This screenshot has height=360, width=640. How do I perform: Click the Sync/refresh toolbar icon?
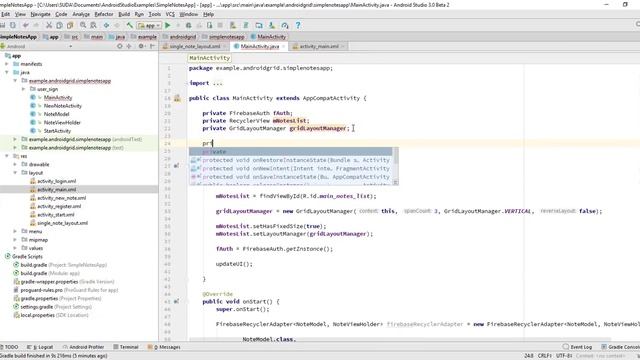tap(13, 25)
